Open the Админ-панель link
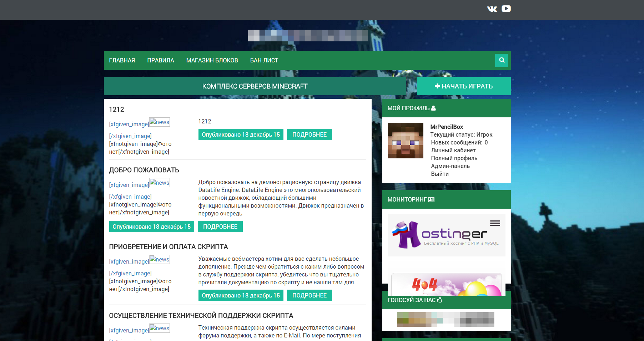Viewport: 644px width, 341px height. 451,166
